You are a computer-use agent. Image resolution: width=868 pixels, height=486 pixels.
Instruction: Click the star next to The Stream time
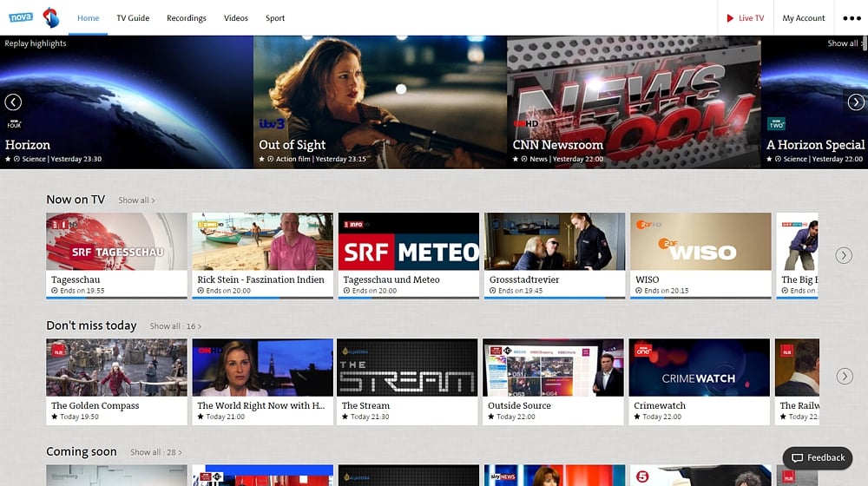click(345, 417)
